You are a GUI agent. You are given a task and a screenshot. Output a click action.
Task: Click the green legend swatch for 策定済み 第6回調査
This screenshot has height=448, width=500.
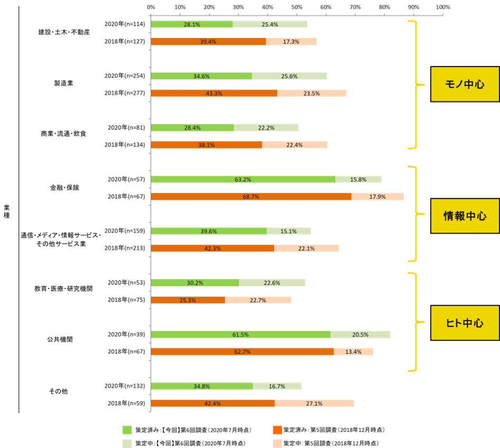pos(127,430)
